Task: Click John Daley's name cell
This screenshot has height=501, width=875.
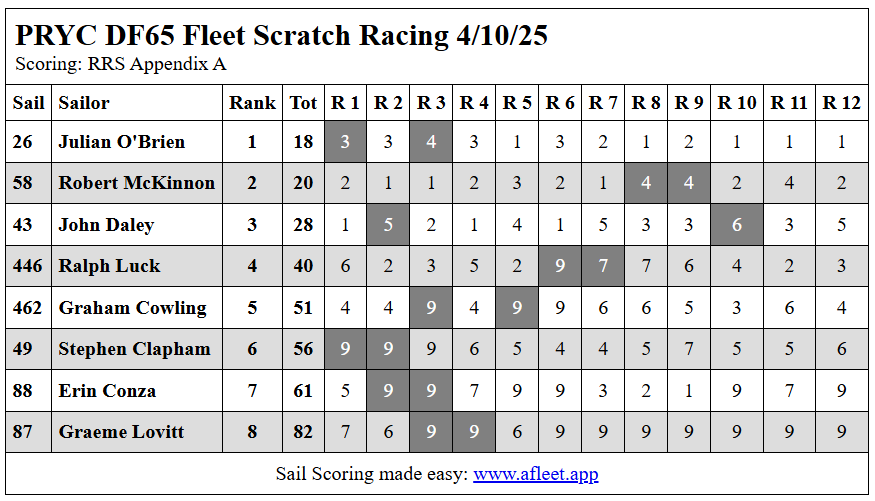Action: pyautogui.click(x=106, y=225)
